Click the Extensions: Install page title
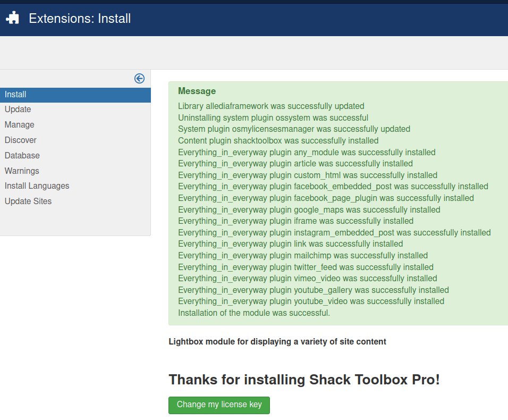This screenshot has width=508, height=420. (80, 19)
